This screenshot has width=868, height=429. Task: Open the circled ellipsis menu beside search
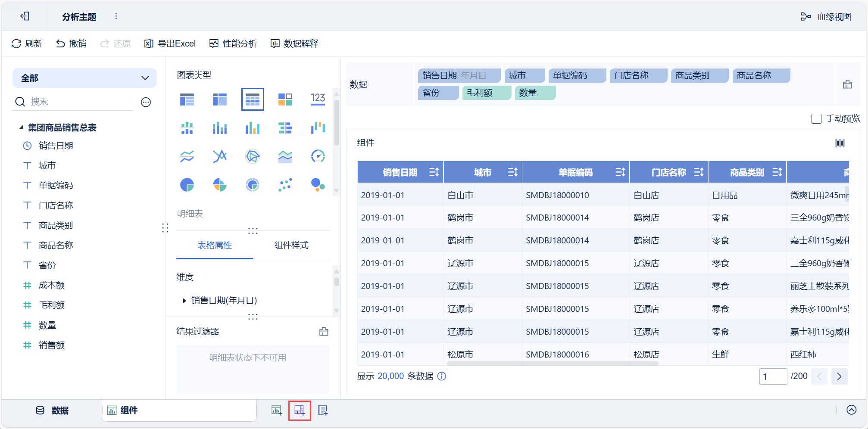(x=146, y=102)
